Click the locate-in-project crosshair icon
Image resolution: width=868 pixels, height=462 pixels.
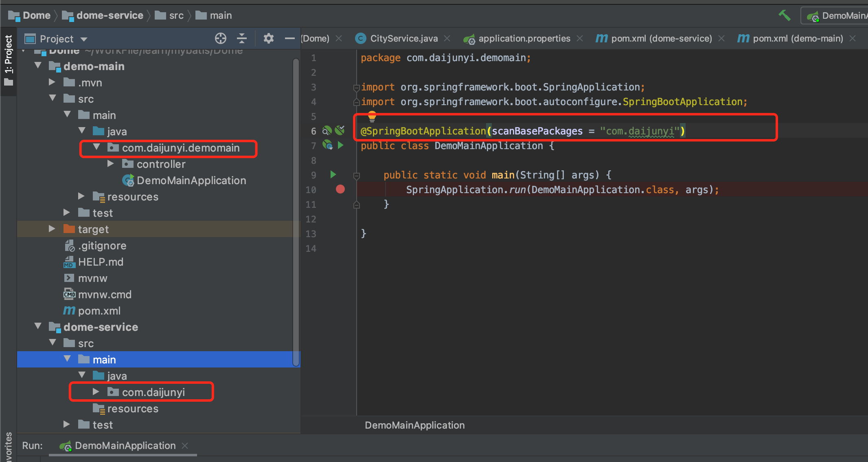[x=221, y=38]
